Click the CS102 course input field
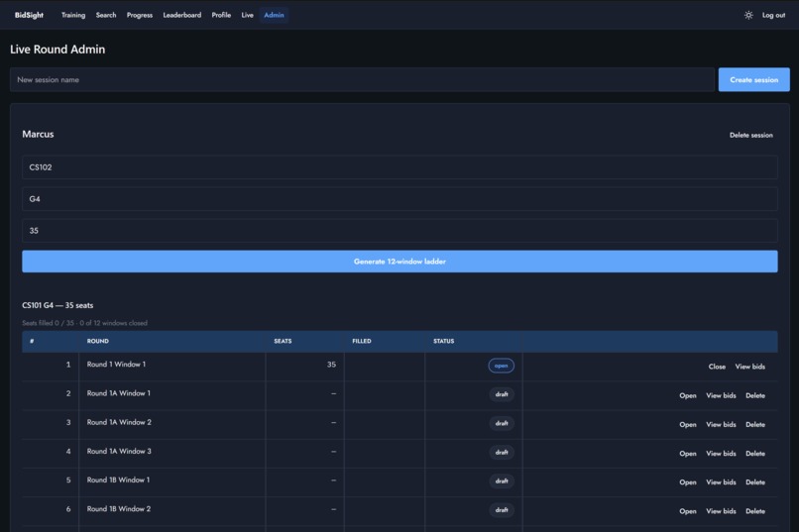This screenshot has width=799, height=532. tap(399, 167)
